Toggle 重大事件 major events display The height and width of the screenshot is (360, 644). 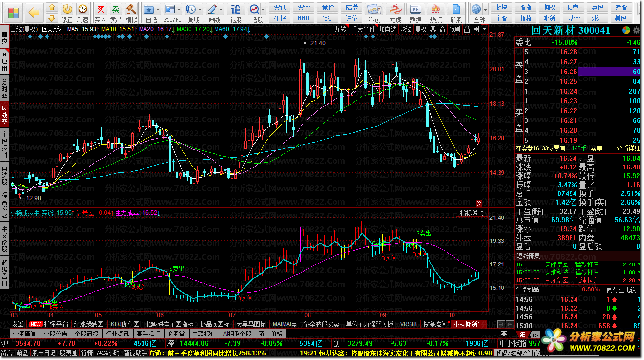(363, 29)
